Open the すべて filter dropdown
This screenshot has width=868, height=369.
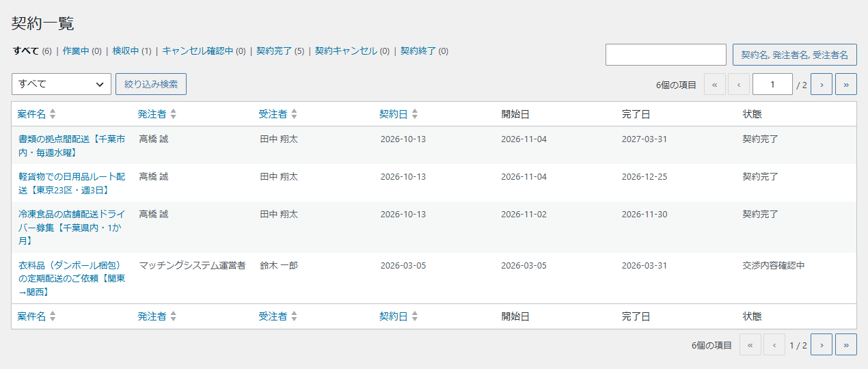tap(62, 84)
